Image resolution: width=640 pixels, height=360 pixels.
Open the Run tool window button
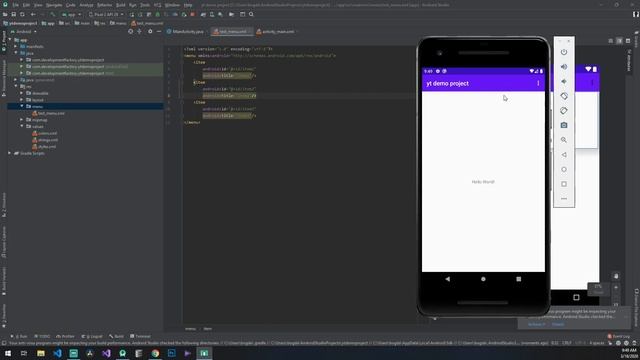[x=19, y=336]
